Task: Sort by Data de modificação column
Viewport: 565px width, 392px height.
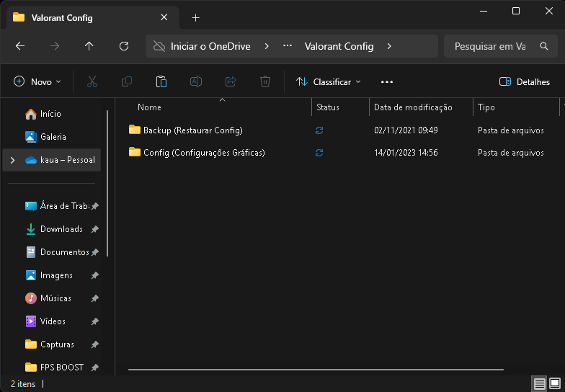Action: (x=413, y=107)
